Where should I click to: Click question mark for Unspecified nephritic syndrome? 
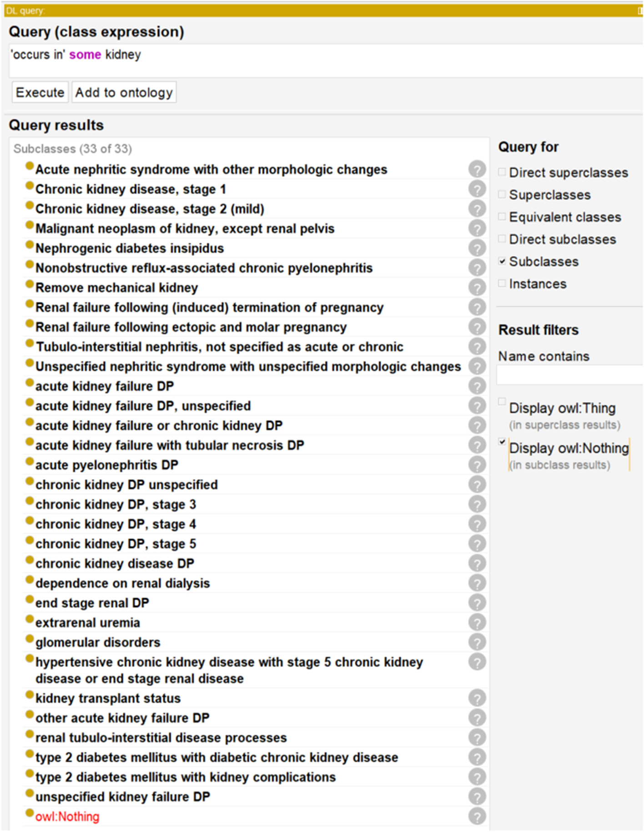point(477,366)
